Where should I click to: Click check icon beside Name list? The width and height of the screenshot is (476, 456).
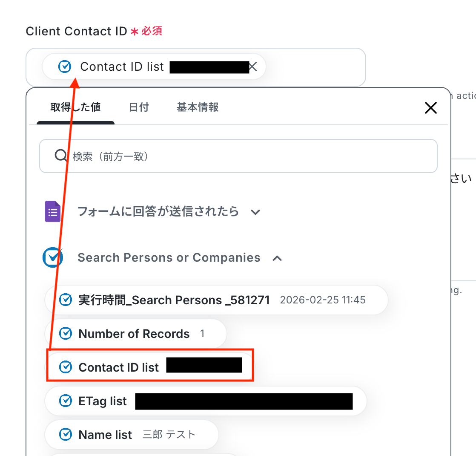tap(66, 434)
